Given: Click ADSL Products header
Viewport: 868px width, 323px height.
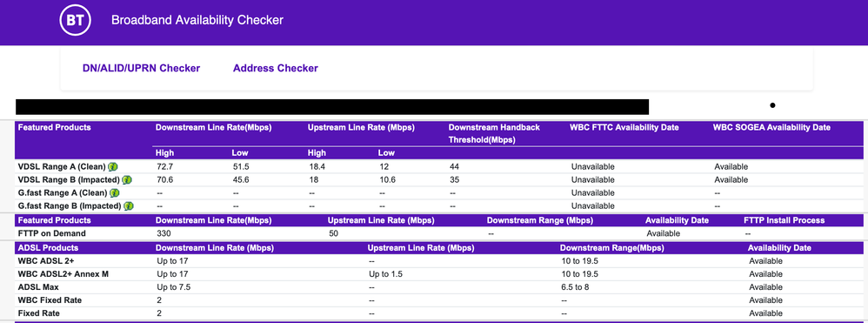Looking at the screenshot, I should point(48,247).
